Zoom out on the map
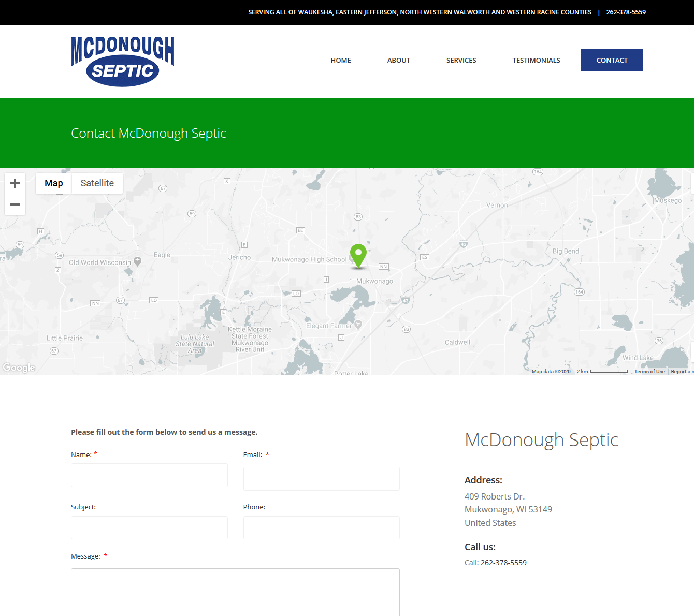 pyautogui.click(x=15, y=204)
